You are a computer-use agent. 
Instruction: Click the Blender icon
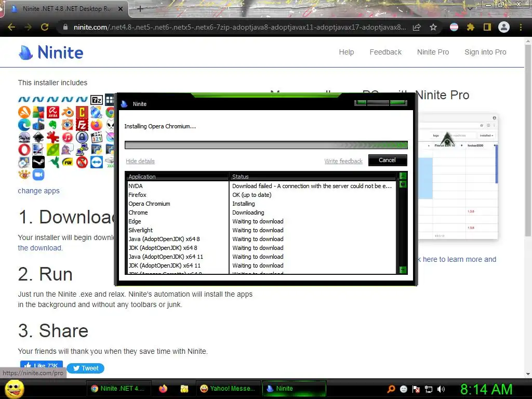click(67, 112)
